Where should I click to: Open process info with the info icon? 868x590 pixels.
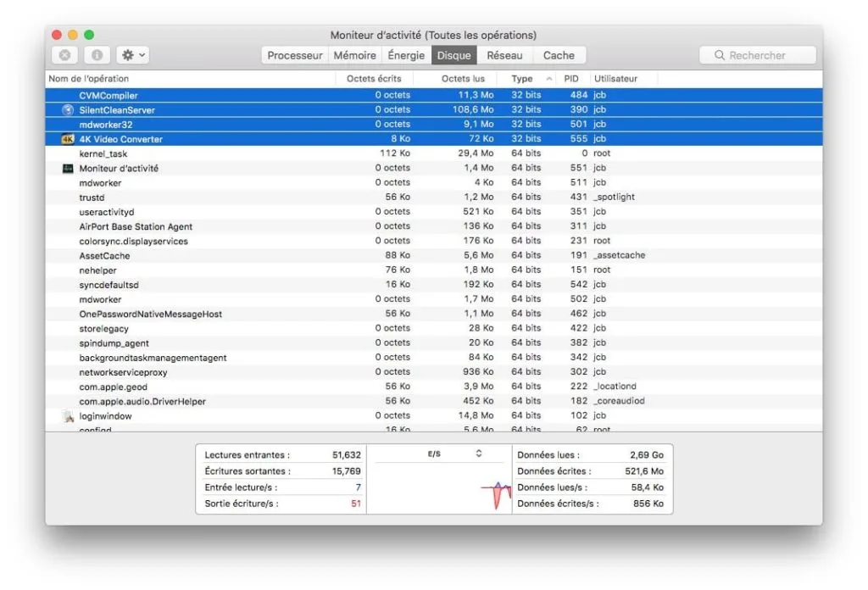pos(97,55)
